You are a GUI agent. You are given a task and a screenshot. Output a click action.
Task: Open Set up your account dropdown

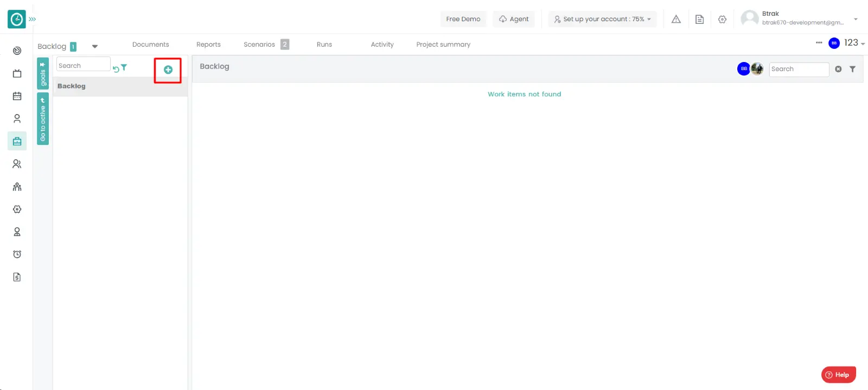point(602,19)
